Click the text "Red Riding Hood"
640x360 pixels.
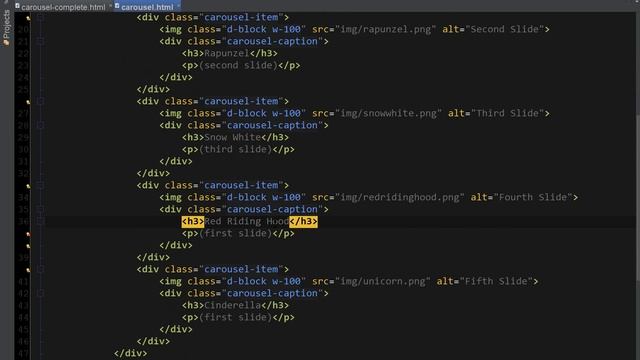click(x=247, y=221)
